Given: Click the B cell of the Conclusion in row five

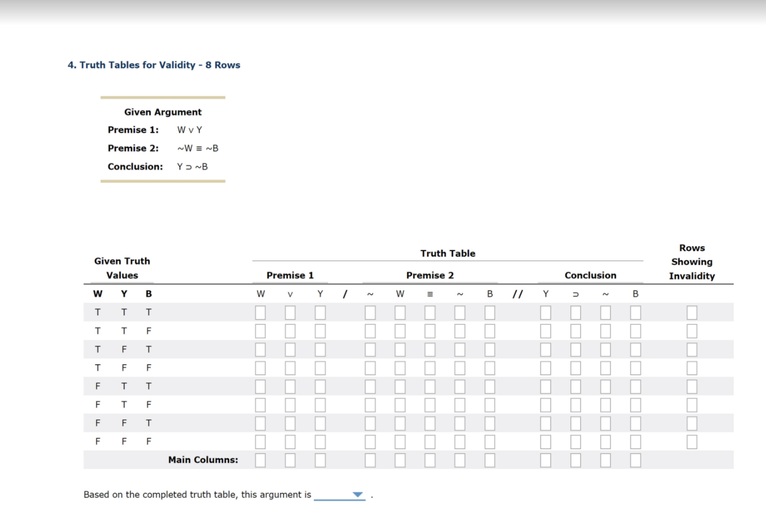Looking at the screenshot, I should (x=635, y=386).
